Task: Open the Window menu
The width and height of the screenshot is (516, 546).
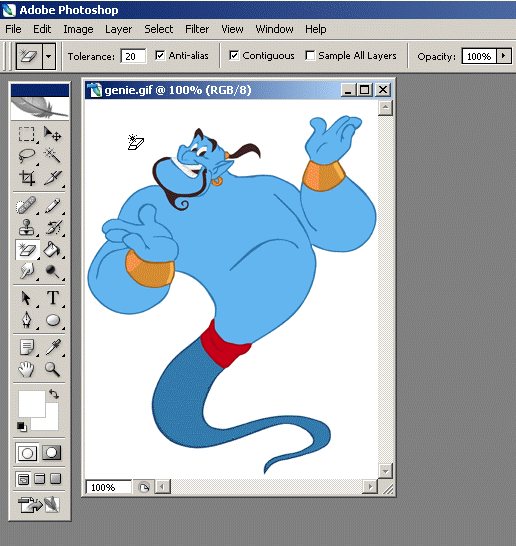Action: click(x=274, y=29)
